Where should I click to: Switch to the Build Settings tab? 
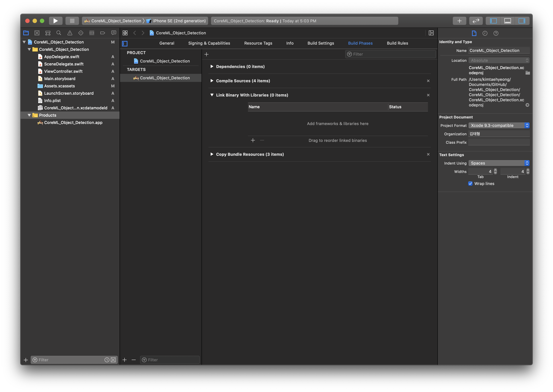click(321, 43)
